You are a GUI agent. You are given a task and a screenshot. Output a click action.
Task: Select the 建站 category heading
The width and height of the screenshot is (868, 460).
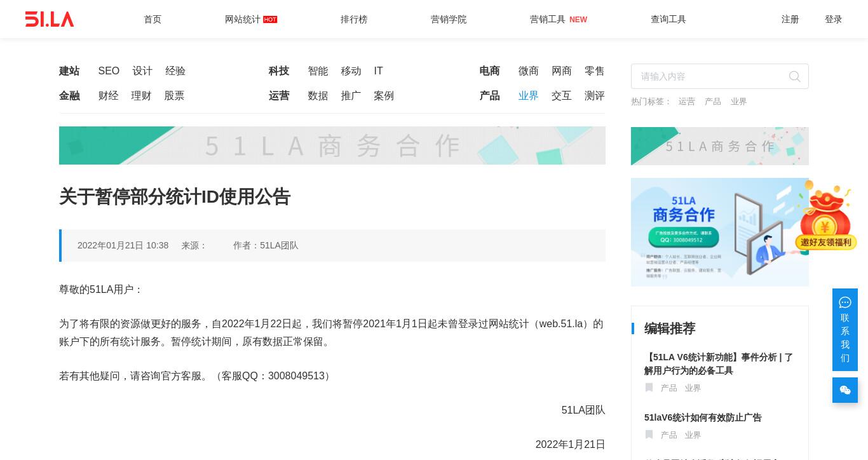point(69,71)
